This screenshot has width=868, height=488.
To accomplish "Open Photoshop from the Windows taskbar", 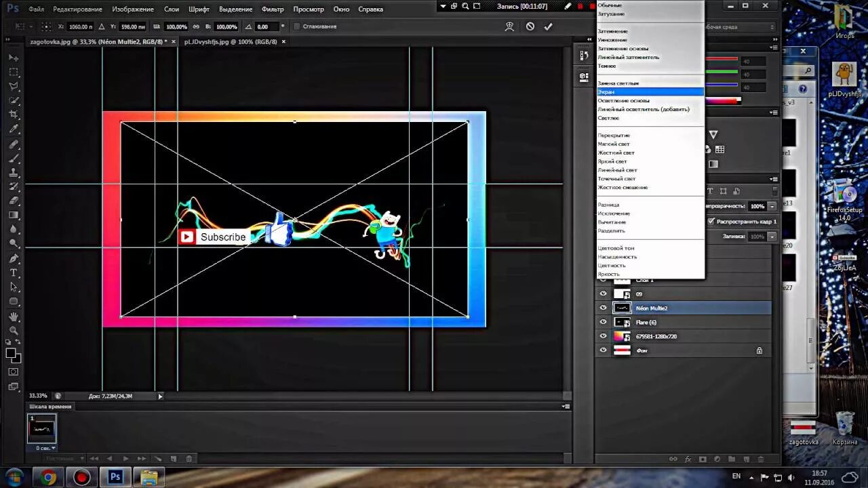I will point(115,477).
